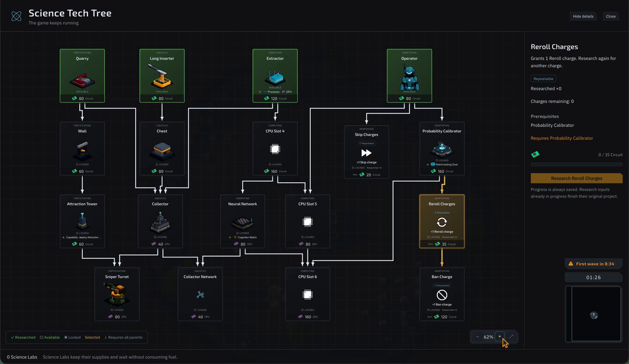This screenshot has width=629, height=364.
Task: Click the Chest node icon
Action: (x=162, y=150)
